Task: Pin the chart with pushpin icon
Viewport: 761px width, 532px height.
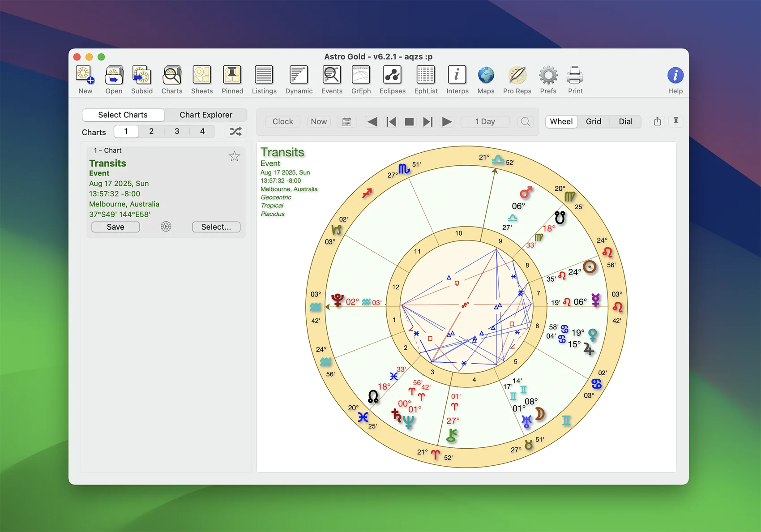Action: click(676, 121)
